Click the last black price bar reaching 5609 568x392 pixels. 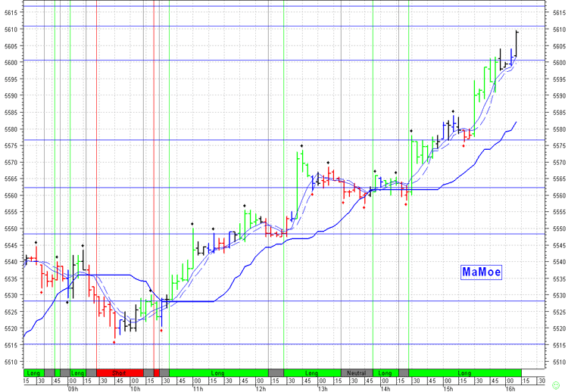(x=517, y=44)
